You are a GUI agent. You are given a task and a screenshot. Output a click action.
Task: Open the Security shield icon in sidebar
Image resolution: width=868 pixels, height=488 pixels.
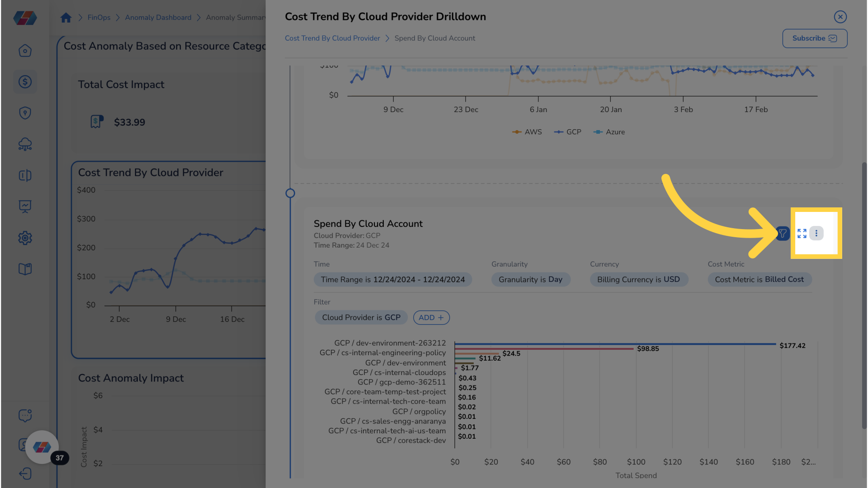coord(25,113)
